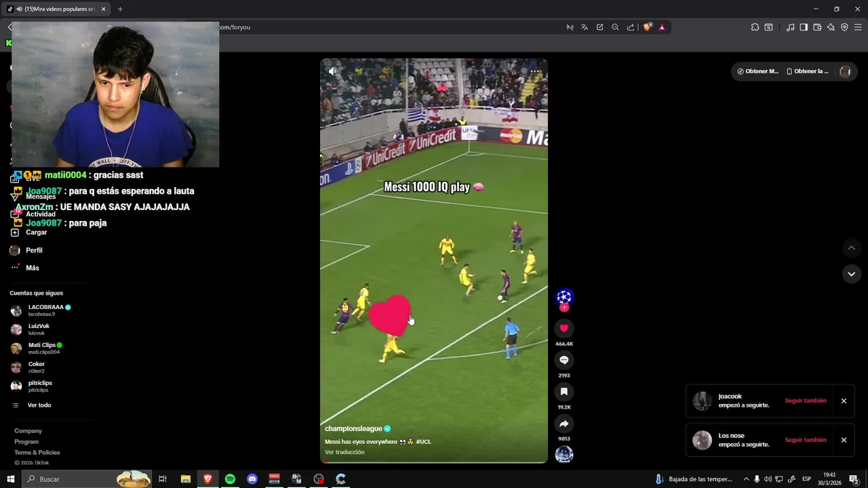Click the zoom magnifier icon in the address bar
The width and height of the screenshot is (868, 488).
615,27
